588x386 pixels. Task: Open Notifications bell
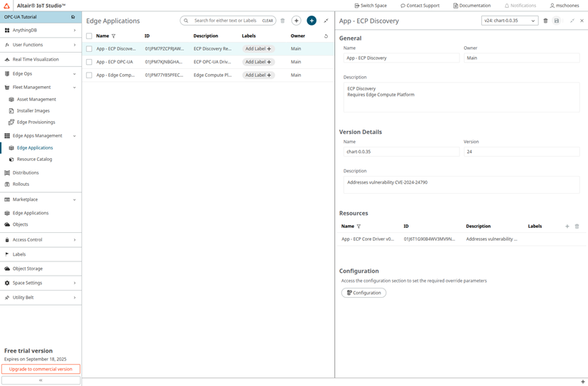click(x=520, y=6)
